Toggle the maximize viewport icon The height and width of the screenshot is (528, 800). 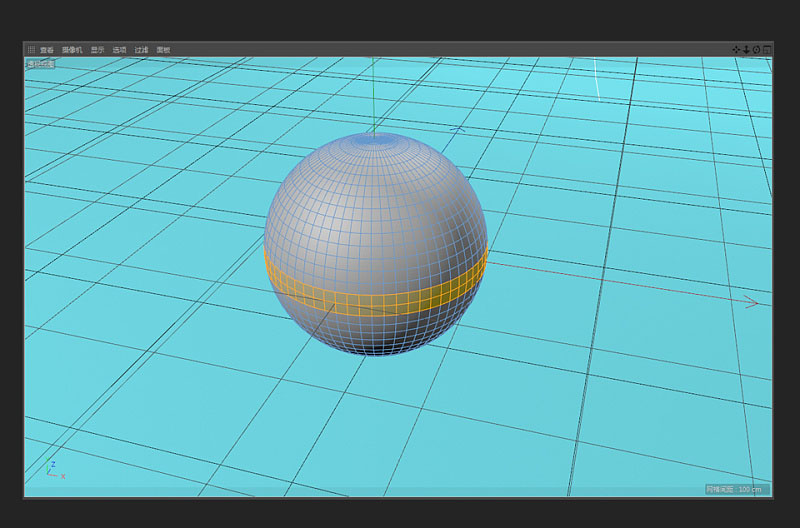tap(767, 49)
